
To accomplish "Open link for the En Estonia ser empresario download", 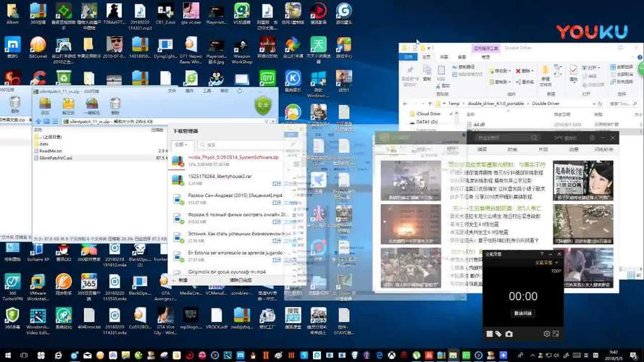I will (x=277, y=260).
